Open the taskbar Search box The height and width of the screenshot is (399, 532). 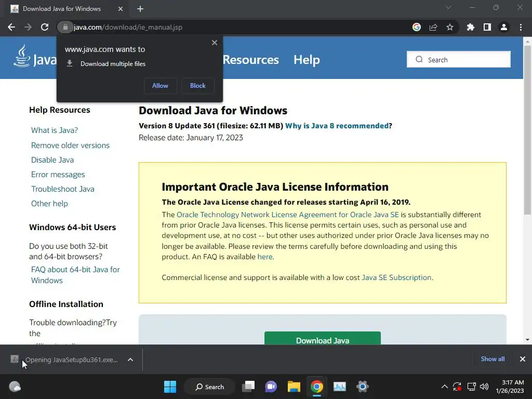point(209,387)
